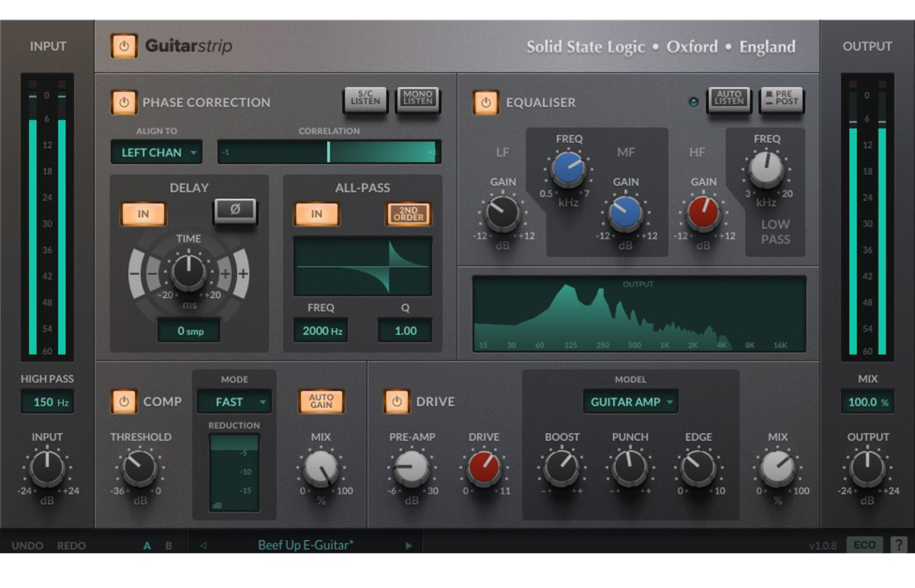Toggle Comp section power button
This screenshot has width=915, height=588.
(x=124, y=401)
